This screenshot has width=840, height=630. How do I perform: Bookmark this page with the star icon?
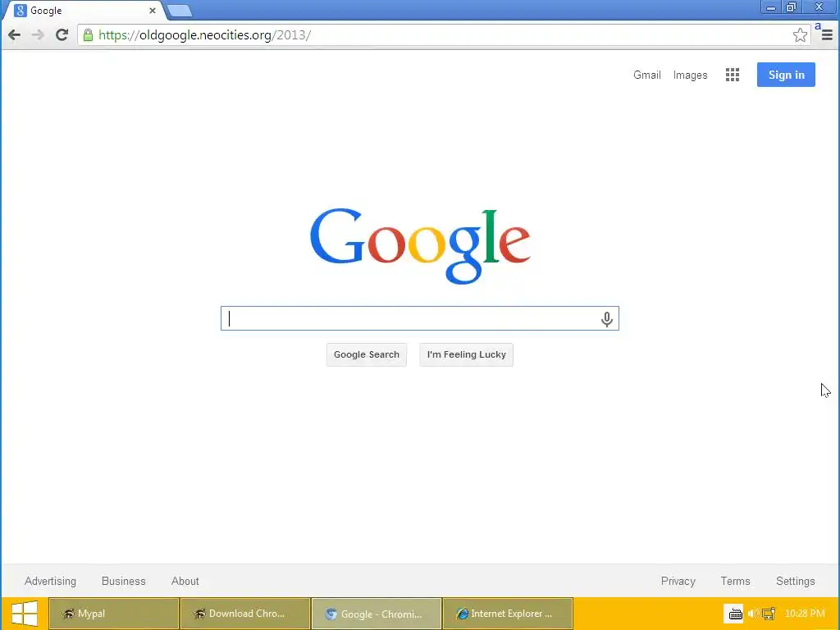(x=800, y=35)
